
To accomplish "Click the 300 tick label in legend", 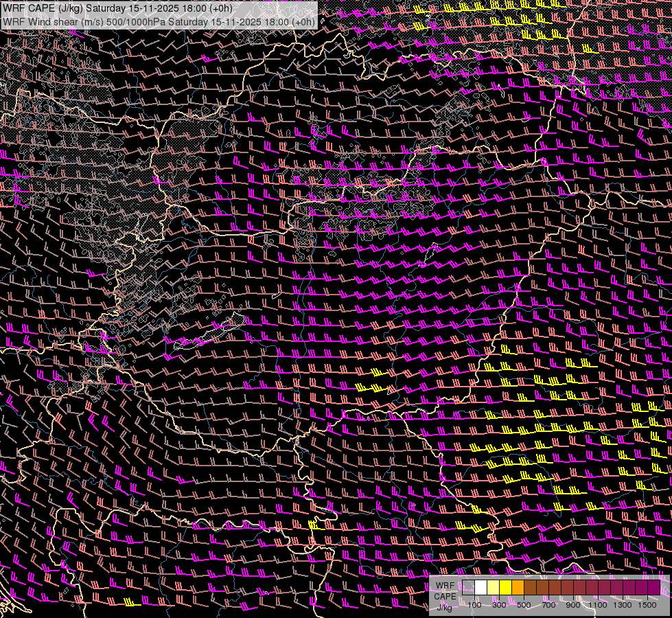I will point(499,605).
